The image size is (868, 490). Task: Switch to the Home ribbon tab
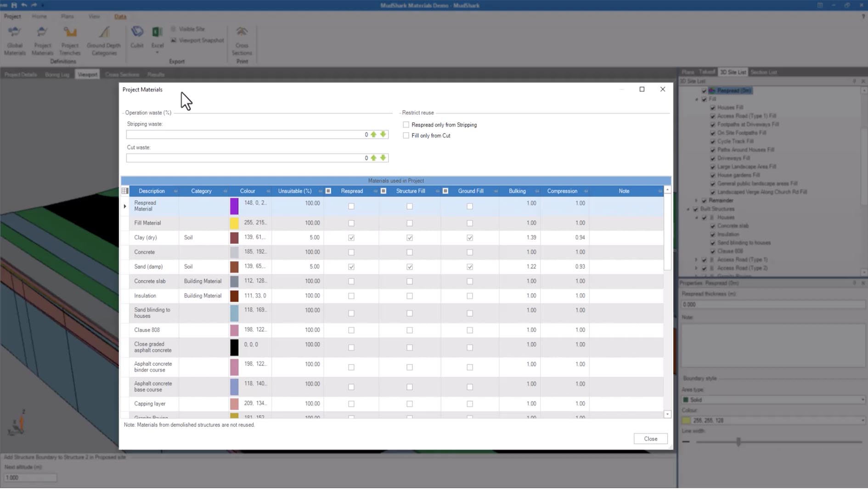[x=39, y=17]
